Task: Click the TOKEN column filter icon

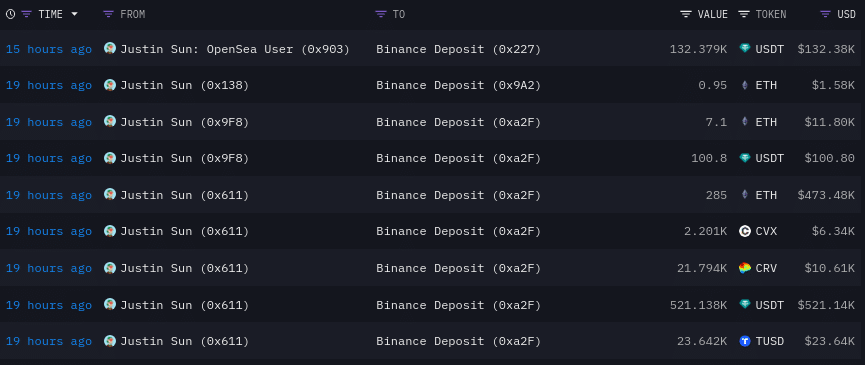Action: point(744,14)
